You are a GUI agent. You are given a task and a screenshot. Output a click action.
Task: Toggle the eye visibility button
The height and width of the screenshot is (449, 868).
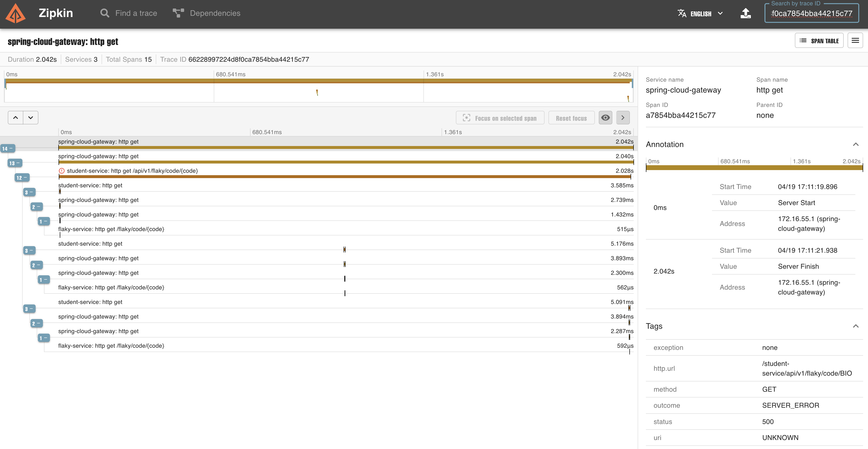(605, 118)
